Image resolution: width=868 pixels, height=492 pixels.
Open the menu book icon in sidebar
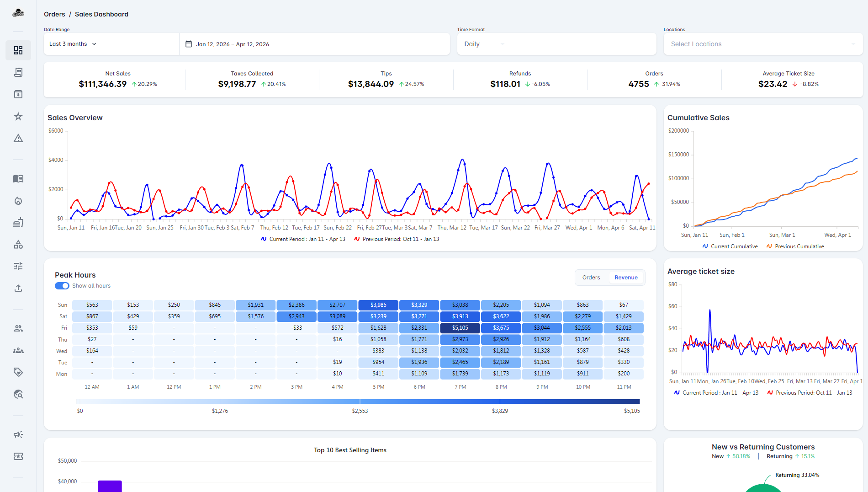pyautogui.click(x=18, y=179)
